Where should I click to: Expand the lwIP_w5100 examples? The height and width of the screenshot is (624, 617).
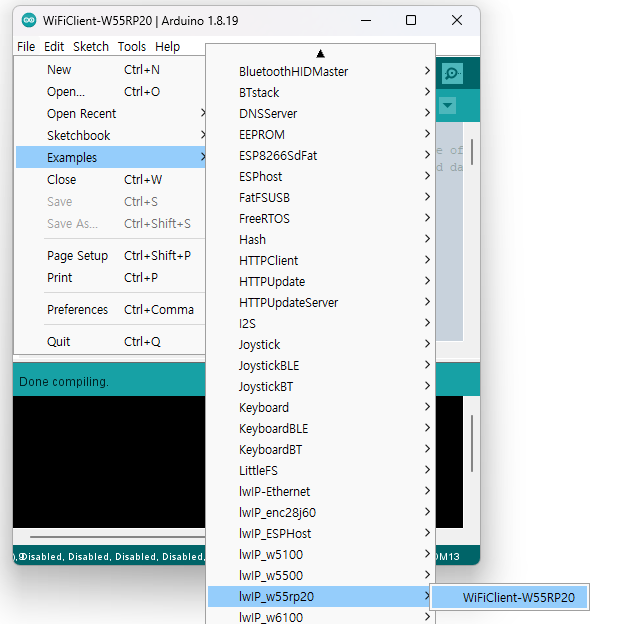click(321, 554)
